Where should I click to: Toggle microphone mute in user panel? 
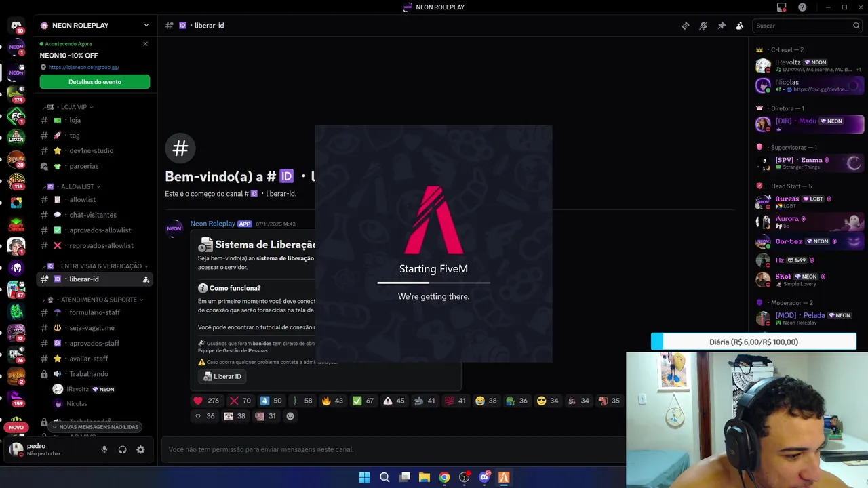(x=104, y=449)
